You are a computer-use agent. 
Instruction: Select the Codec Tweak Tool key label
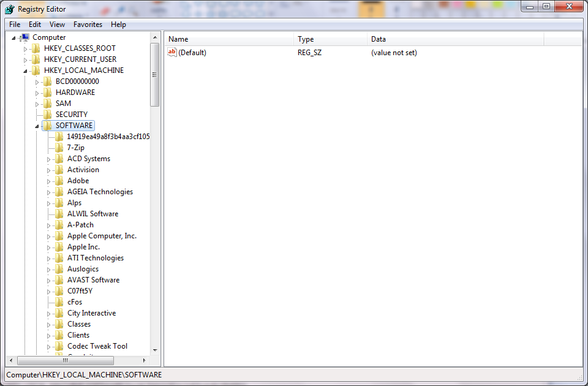[97, 346]
